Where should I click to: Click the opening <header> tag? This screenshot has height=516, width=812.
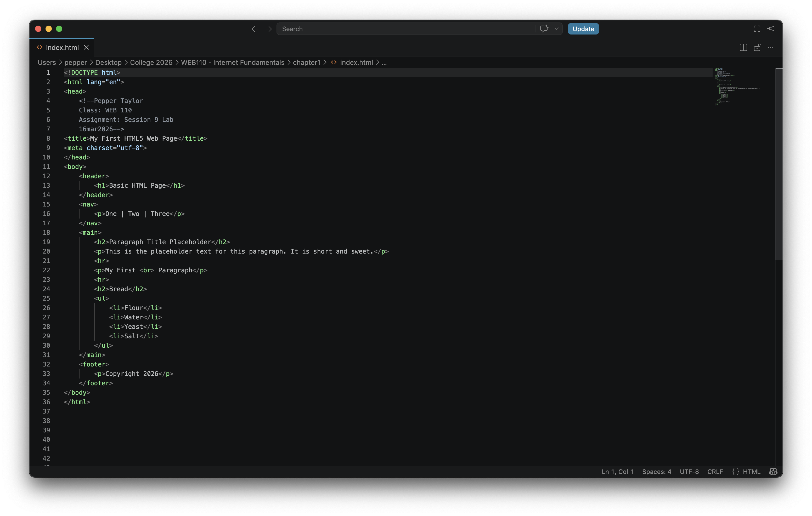pyautogui.click(x=94, y=176)
